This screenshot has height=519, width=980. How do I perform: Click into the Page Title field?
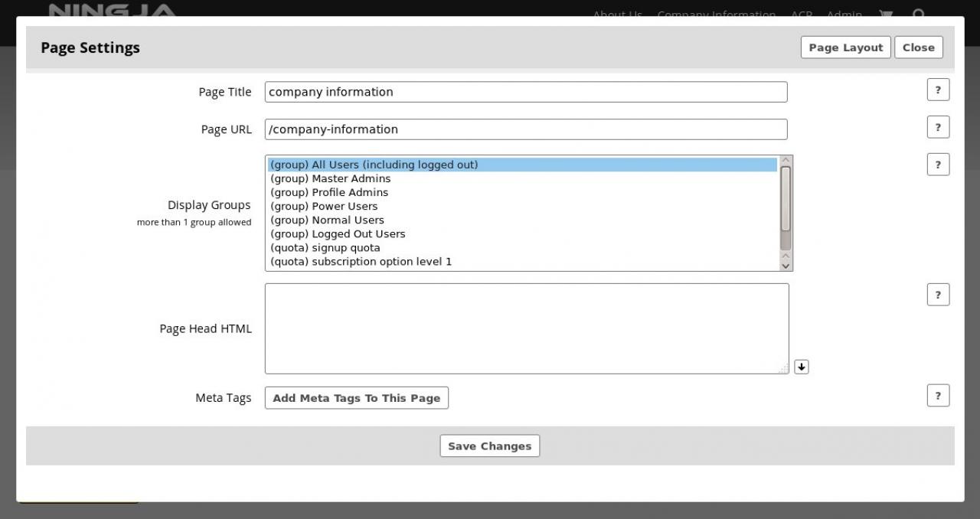click(x=525, y=92)
